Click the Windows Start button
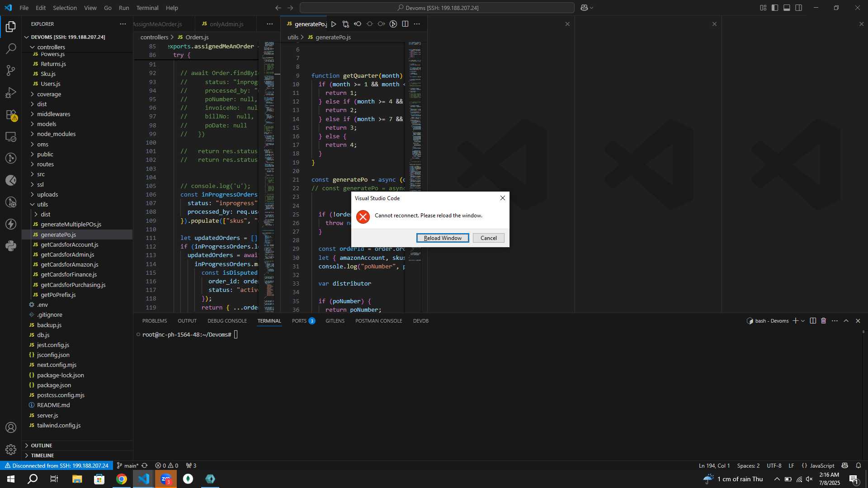The width and height of the screenshot is (868, 488). (11, 479)
